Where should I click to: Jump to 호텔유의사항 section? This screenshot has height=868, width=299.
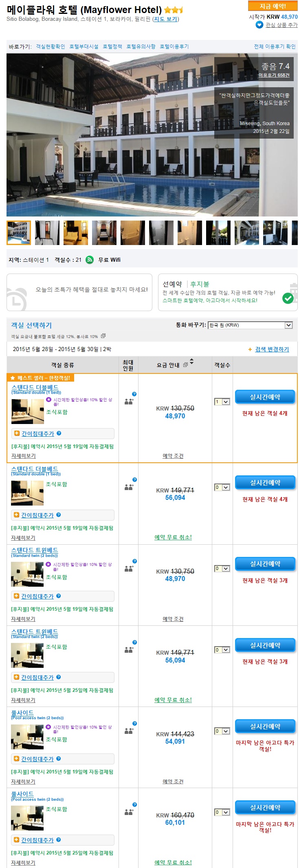point(141,46)
